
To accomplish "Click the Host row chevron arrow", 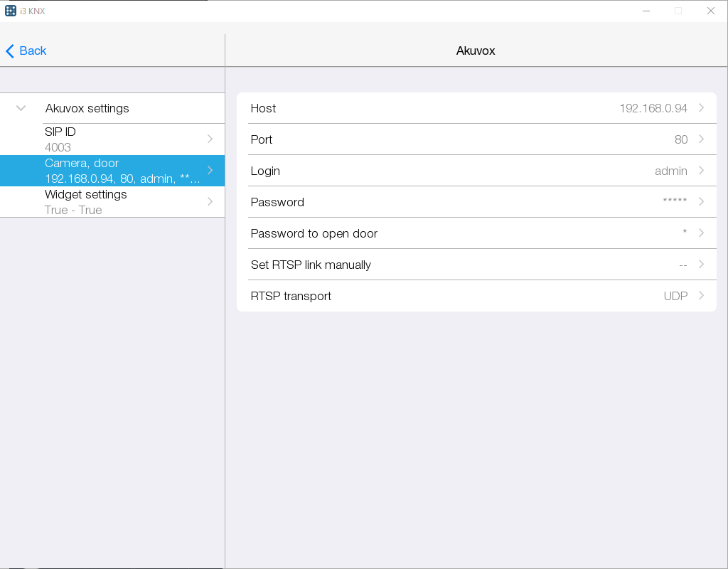I will tap(701, 108).
